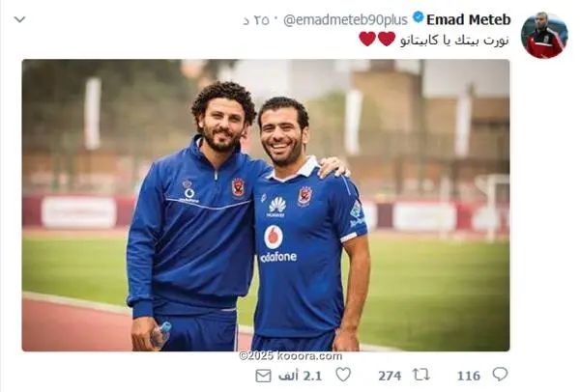Click the direct message envelope icon

263,375
